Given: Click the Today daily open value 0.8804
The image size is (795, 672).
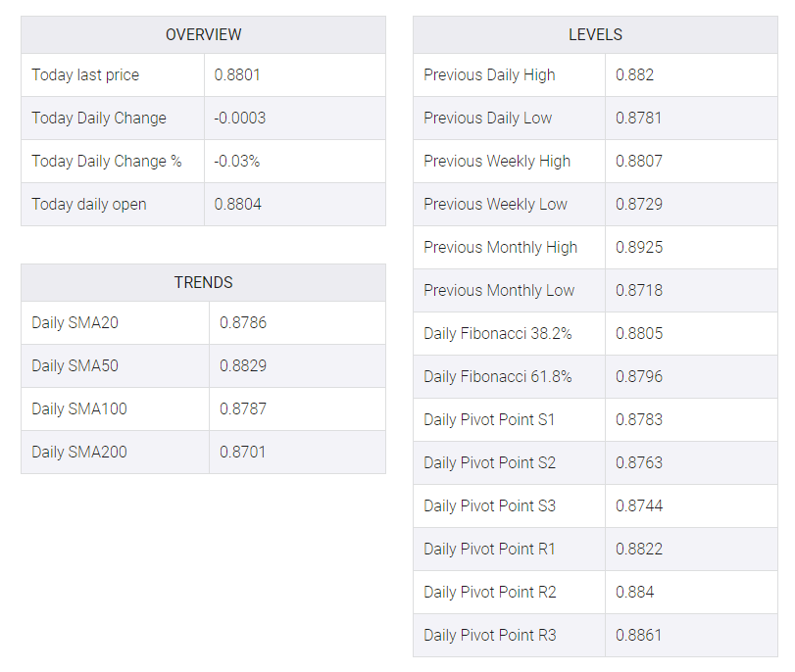Looking at the screenshot, I should tap(238, 204).
